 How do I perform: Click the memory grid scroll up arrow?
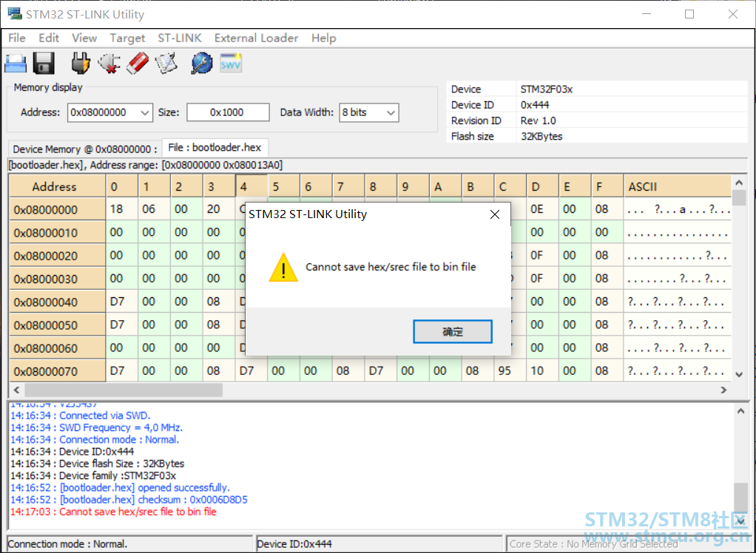click(739, 183)
